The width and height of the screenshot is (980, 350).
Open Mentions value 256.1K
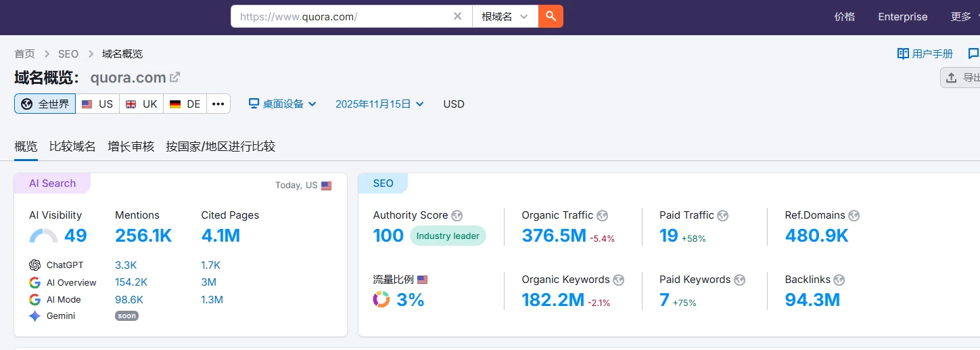[143, 236]
